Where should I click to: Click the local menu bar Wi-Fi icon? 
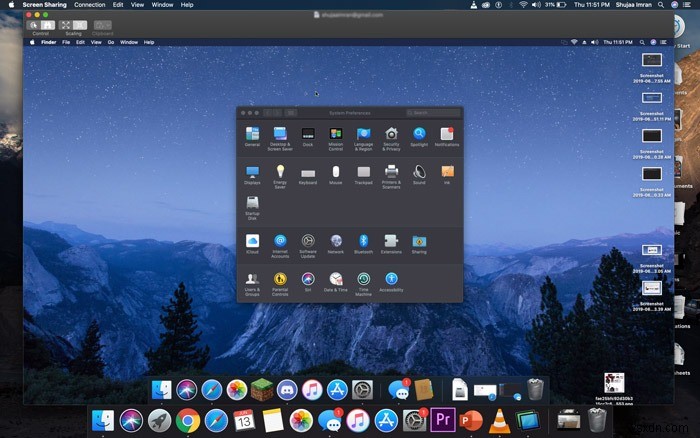pos(523,4)
